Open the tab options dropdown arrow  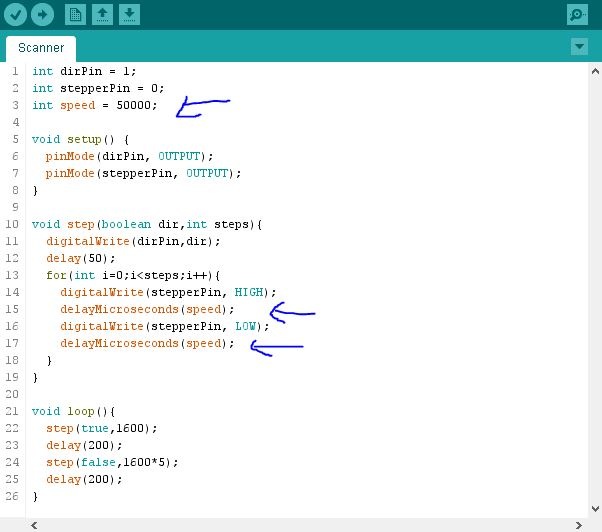tap(579, 46)
